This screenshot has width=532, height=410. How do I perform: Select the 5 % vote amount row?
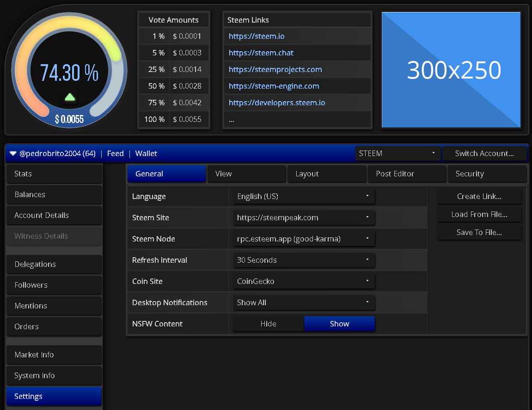click(x=174, y=53)
